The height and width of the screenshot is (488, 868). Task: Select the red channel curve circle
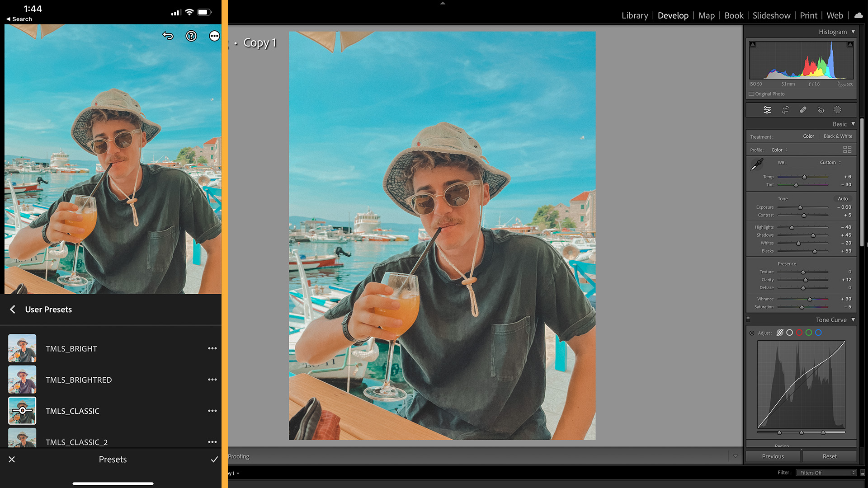pyautogui.click(x=799, y=333)
